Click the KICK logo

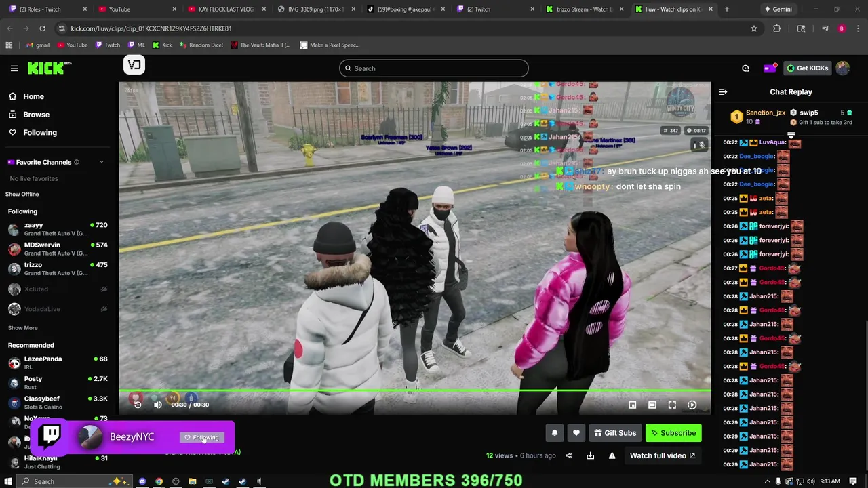50,68
